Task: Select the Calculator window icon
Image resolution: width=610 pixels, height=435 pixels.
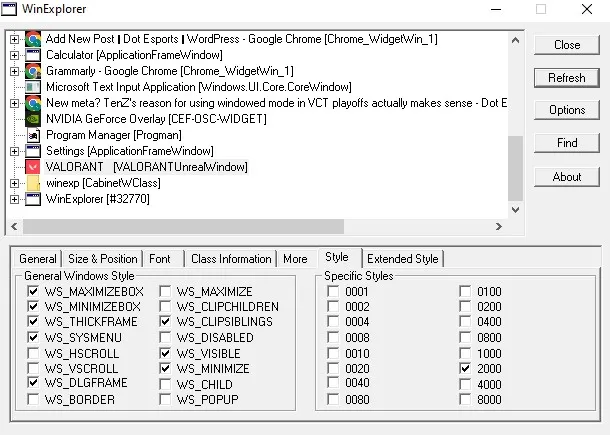Action: pyautogui.click(x=33, y=55)
